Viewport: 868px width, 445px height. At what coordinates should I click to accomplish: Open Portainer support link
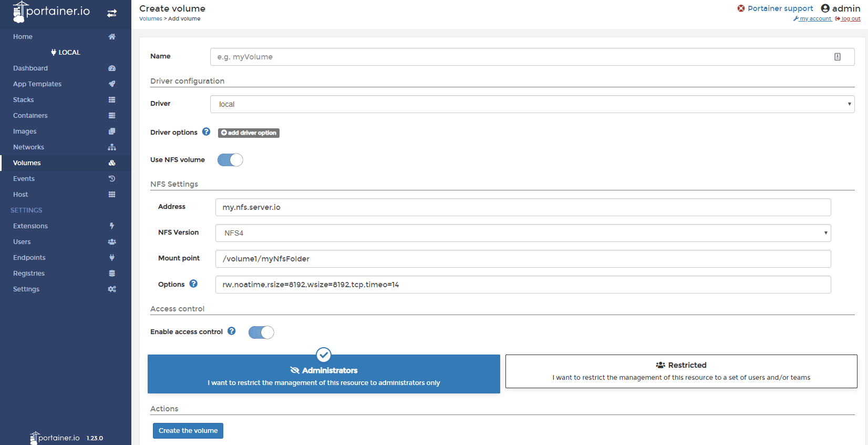click(x=780, y=8)
